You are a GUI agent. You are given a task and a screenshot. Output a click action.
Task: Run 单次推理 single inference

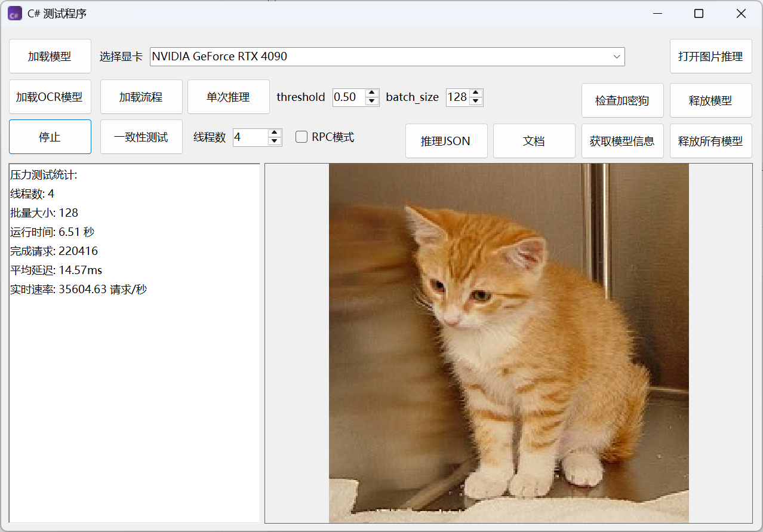coord(228,97)
